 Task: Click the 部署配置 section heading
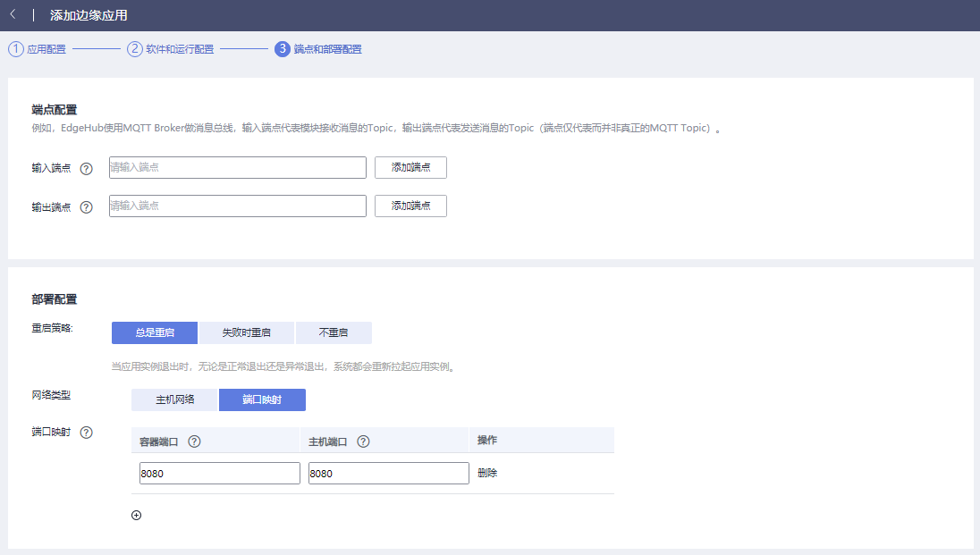(x=55, y=299)
